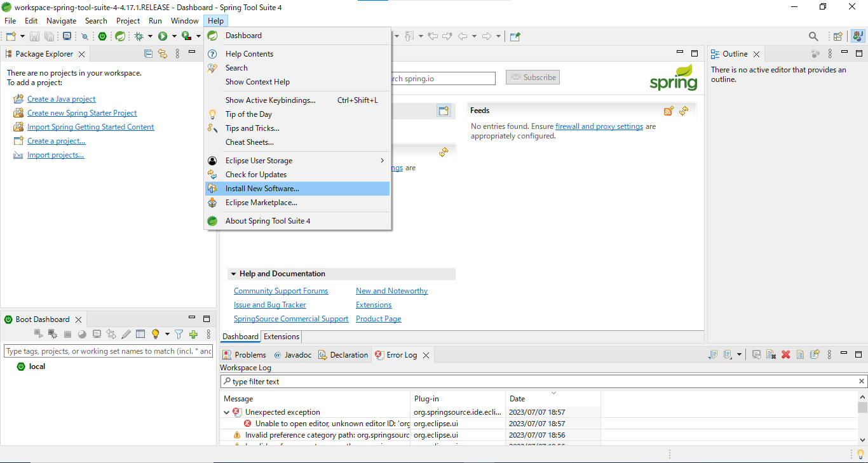Open Community Support Forums link
868x463 pixels.
[281, 291]
